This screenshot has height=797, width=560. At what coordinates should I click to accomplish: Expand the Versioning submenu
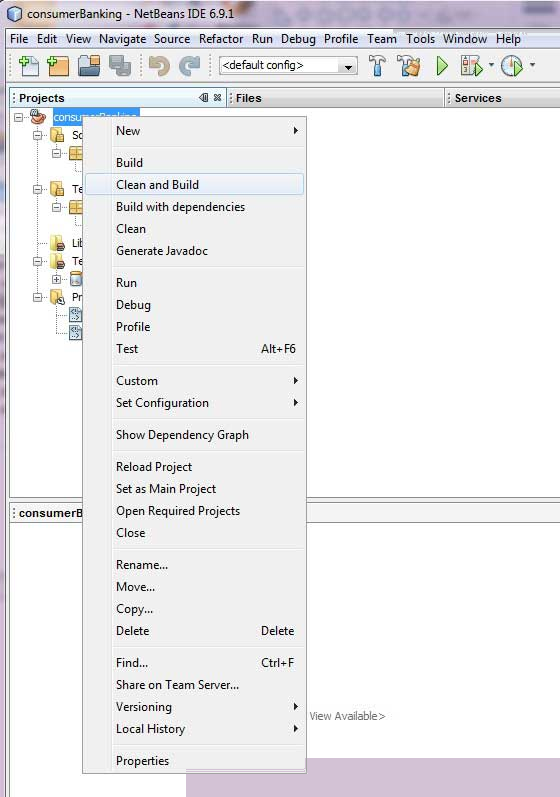[195, 707]
